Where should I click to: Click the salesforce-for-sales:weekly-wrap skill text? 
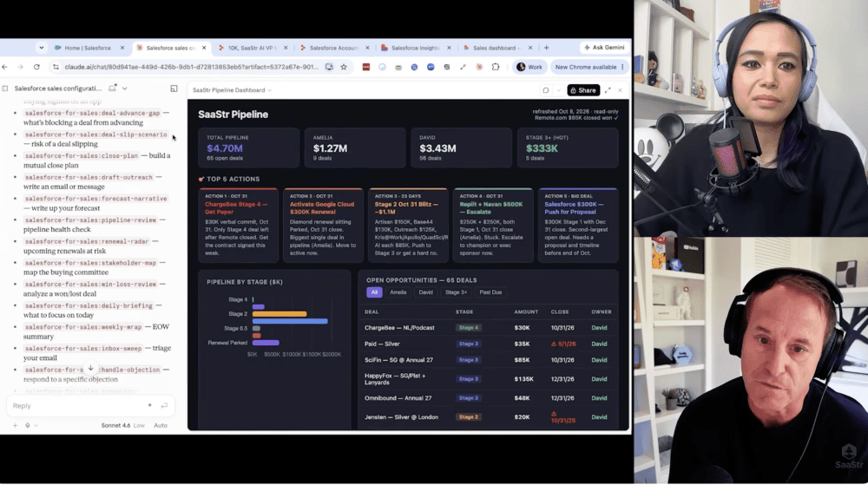pos(83,327)
